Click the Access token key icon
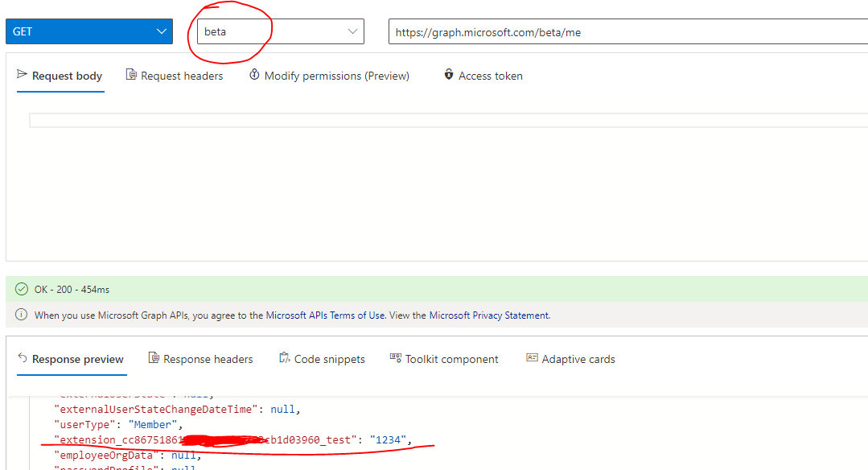 pos(448,75)
